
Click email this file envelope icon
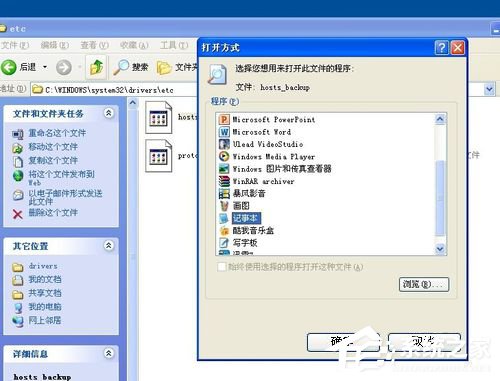[18, 195]
